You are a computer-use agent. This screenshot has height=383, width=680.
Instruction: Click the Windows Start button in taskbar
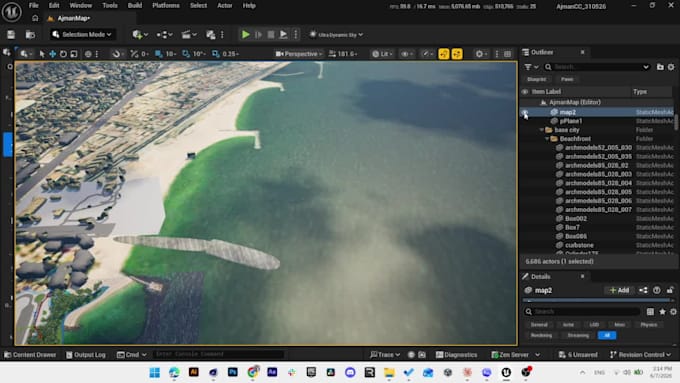click(x=154, y=373)
